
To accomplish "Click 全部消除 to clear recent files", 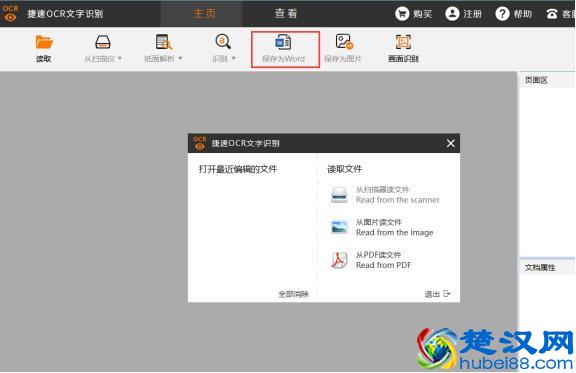I will 293,294.
